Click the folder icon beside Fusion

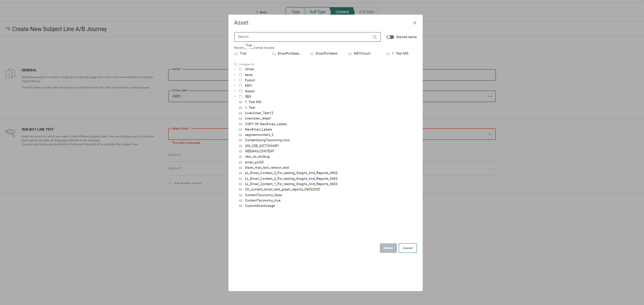coord(241,80)
